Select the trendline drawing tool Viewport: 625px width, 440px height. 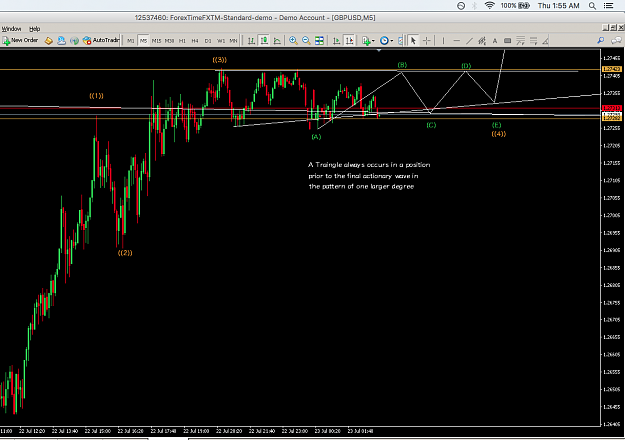[x=470, y=41]
